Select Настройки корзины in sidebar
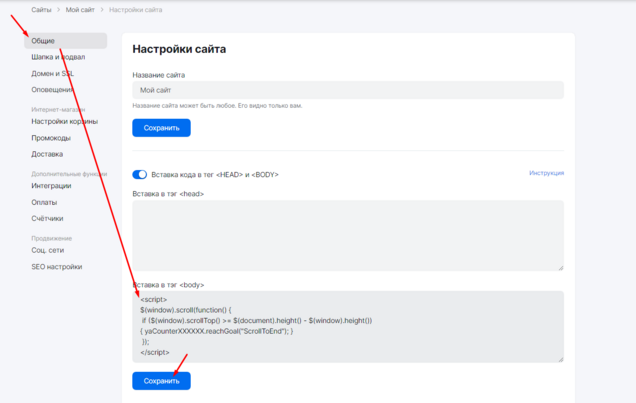This screenshot has width=636, height=403. (64, 121)
